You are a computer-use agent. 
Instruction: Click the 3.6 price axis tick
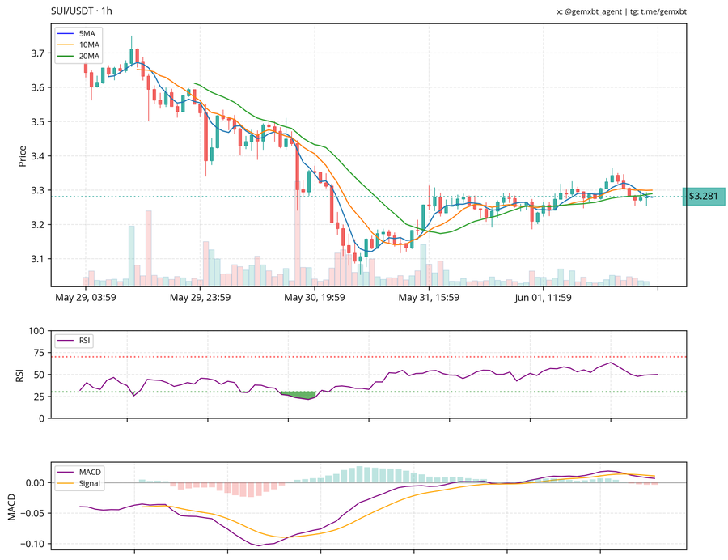[38, 87]
